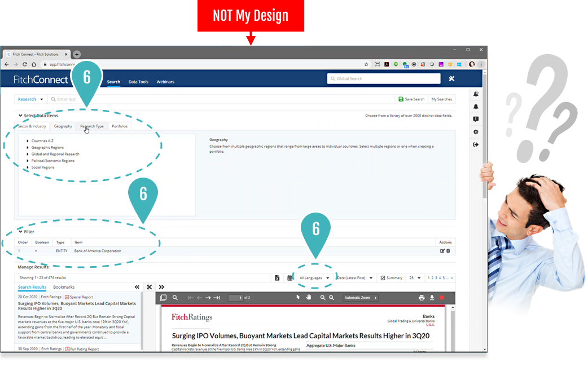Viewport: 588px width, 371px height.
Task: Open the sidebar settings gear
Action: pos(476,132)
